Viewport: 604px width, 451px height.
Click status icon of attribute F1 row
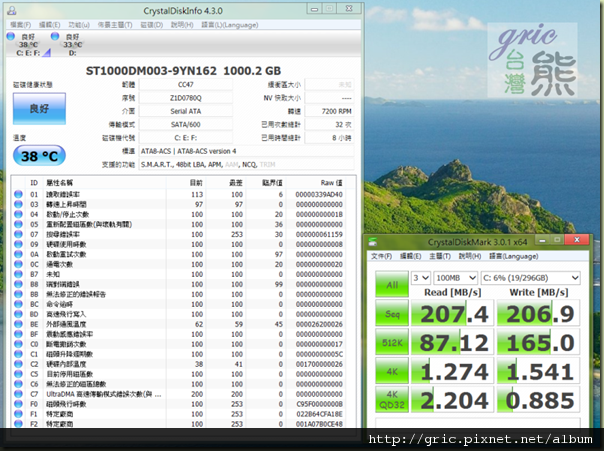pyautogui.click(x=18, y=414)
